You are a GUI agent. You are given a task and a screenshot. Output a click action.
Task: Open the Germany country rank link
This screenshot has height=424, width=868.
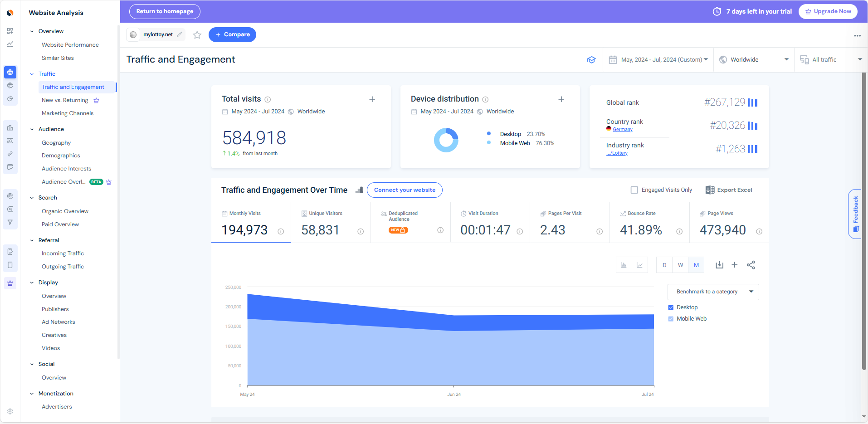623,130
